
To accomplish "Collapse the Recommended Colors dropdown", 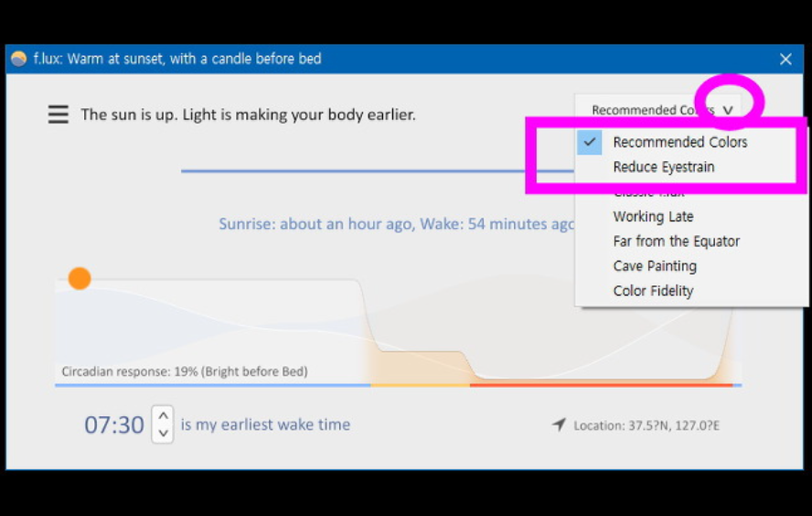I will click(728, 110).
